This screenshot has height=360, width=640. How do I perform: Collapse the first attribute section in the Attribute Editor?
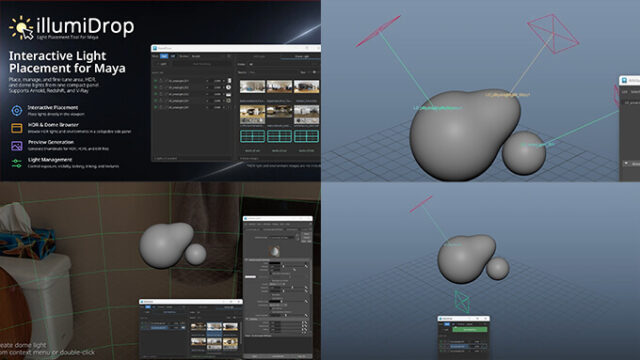246,260
